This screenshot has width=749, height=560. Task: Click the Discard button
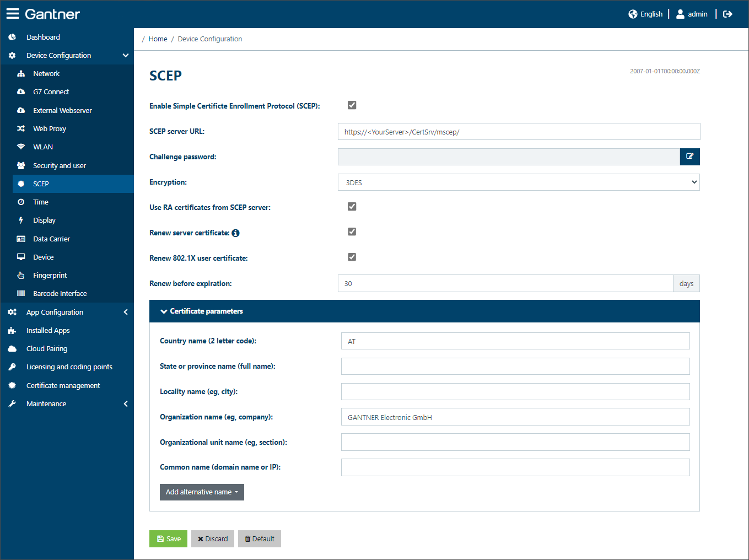[213, 539]
